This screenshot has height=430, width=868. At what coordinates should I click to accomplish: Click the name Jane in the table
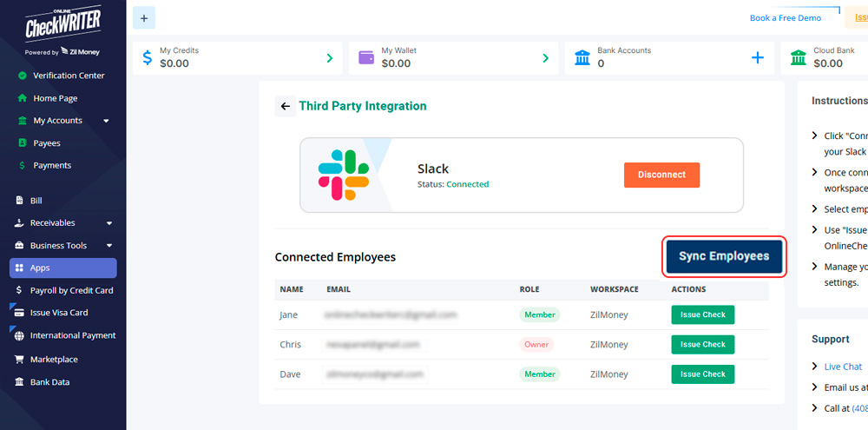(x=288, y=314)
